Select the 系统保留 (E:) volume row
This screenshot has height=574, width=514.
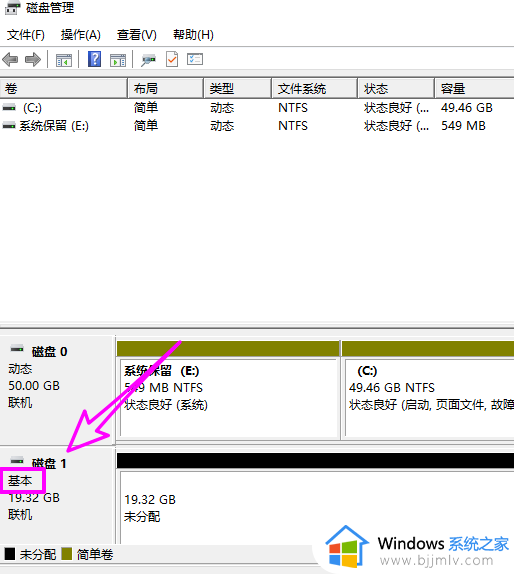(257, 126)
